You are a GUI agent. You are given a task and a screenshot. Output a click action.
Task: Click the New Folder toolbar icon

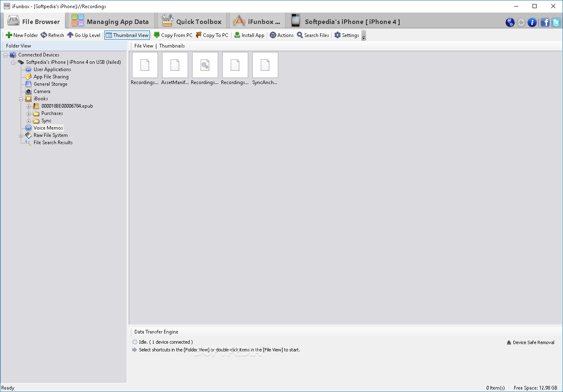(x=9, y=35)
